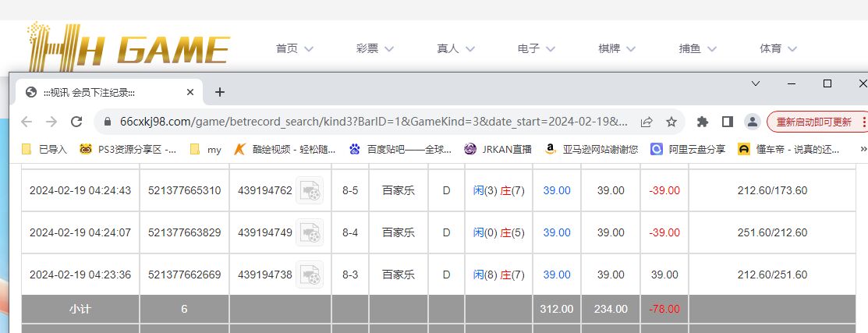Show more bookmarks overflow arrow
Viewport: 868px width, 333px height.
coord(863,150)
